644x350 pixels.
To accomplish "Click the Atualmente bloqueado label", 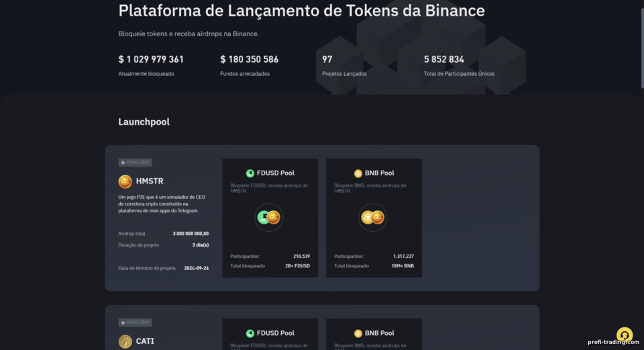I will (x=146, y=74).
